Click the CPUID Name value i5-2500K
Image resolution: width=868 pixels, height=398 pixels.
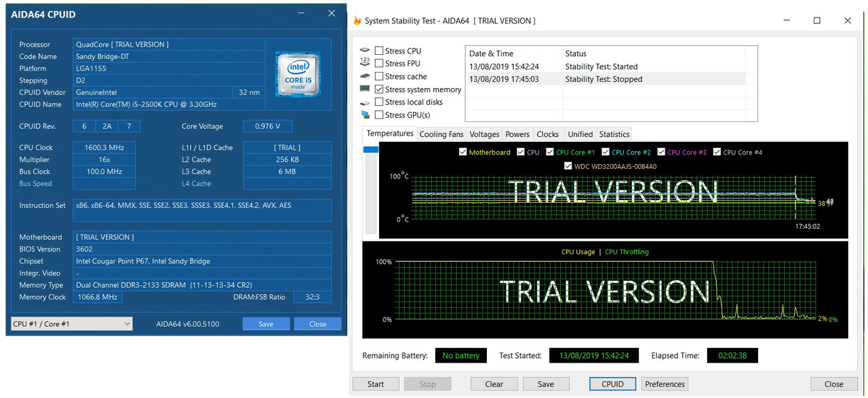tap(170, 104)
